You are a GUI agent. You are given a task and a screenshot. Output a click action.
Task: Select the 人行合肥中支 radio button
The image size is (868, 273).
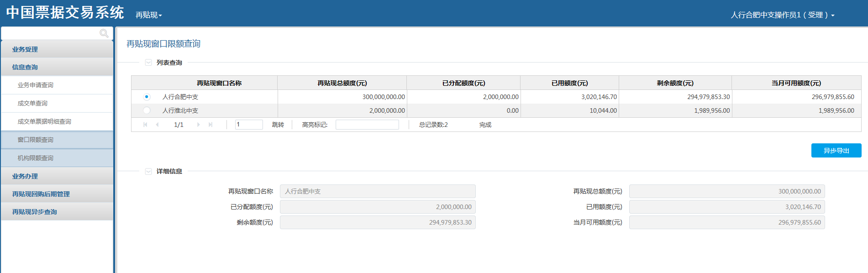147,97
